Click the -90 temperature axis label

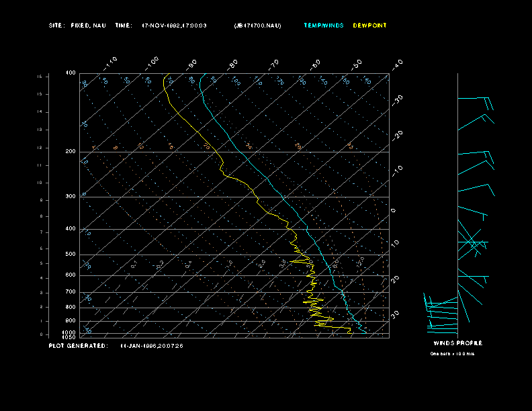pyautogui.click(x=192, y=64)
